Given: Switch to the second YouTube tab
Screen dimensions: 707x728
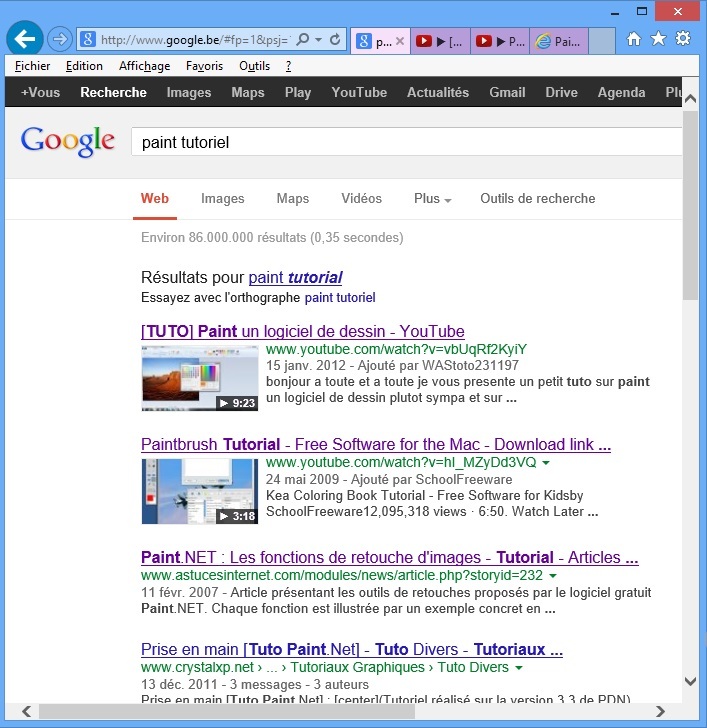Looking at the screenshot, I should 500,41.
